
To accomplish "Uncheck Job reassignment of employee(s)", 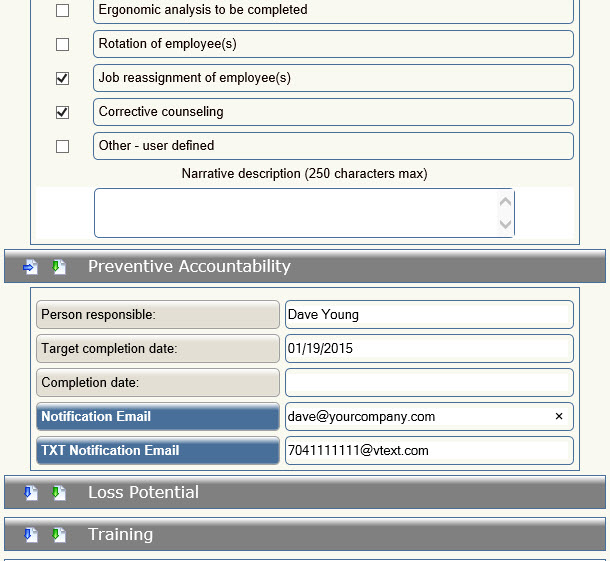I will pyautogui.click(x=63, y=78).
